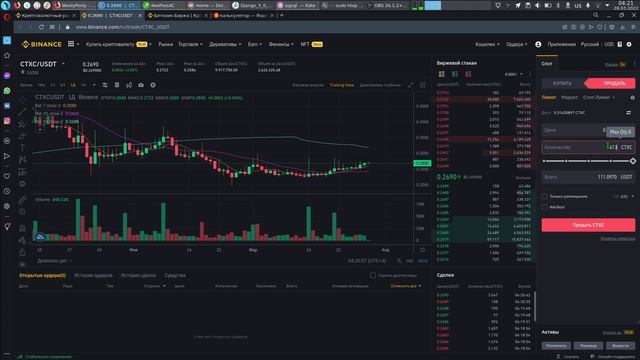Expand Stop-Limit order type dropdown
Screen dimensions: 640x360
tap(599, 98)
